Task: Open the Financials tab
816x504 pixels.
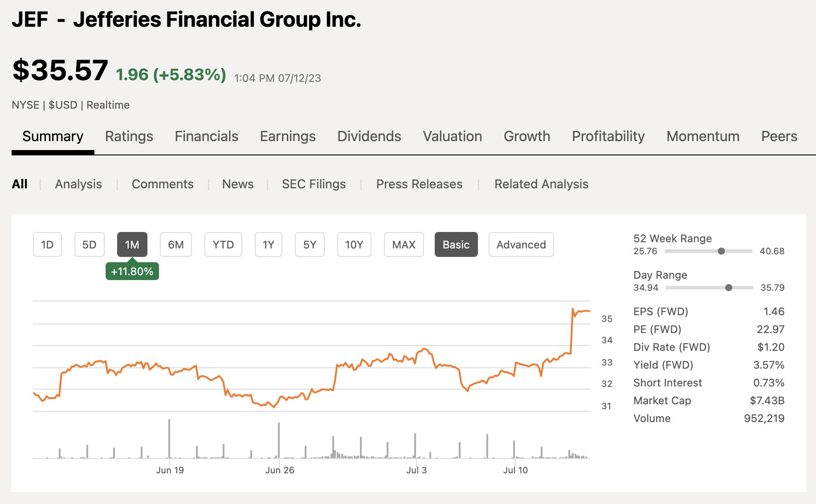Action: click(x=206, y=136)
